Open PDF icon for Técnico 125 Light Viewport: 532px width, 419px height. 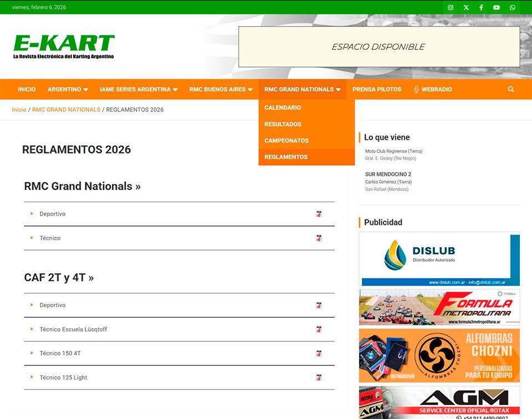[319, 377]
